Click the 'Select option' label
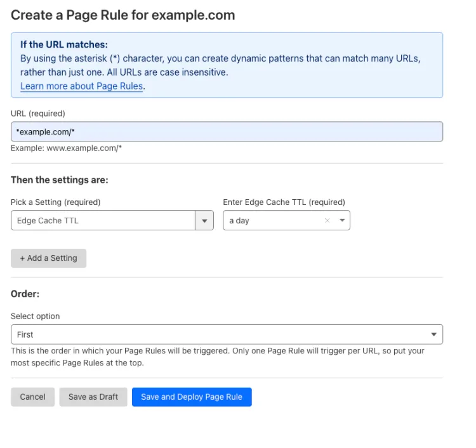 tap(36, 316)
